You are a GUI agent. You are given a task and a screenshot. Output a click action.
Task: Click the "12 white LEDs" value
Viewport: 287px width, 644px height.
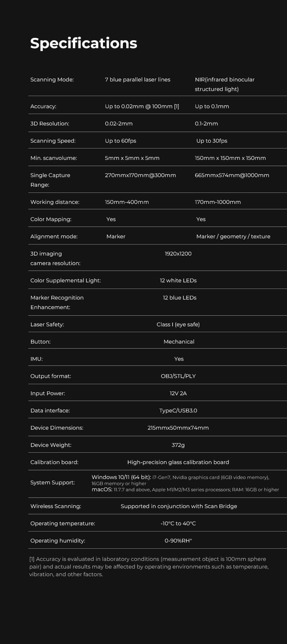[x=178, y=280]
